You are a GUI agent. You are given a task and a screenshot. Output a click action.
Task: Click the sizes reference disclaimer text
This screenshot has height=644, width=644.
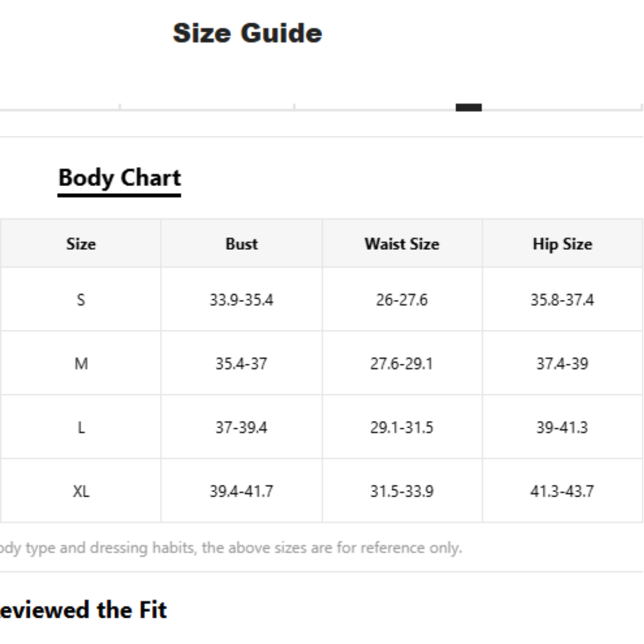point(231,548)
